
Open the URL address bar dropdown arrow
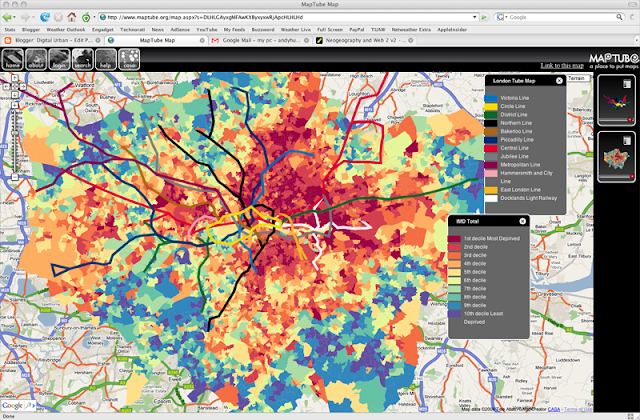click(x=474, y=17)
